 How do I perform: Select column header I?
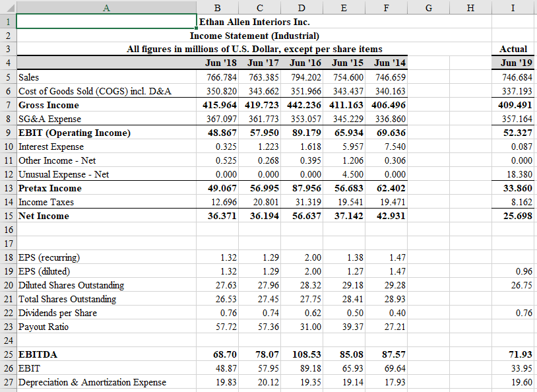point(513,7)
